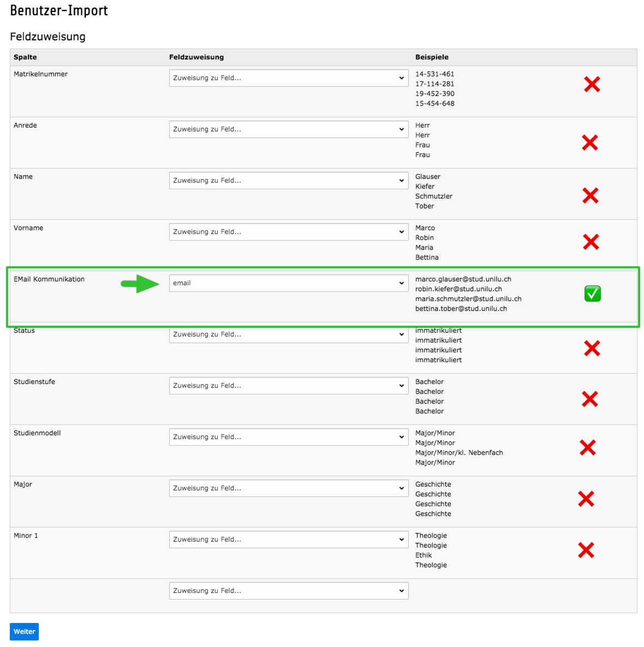Click the red X in Minor 1 row
The image size is (644, 647).
(586, 550)
